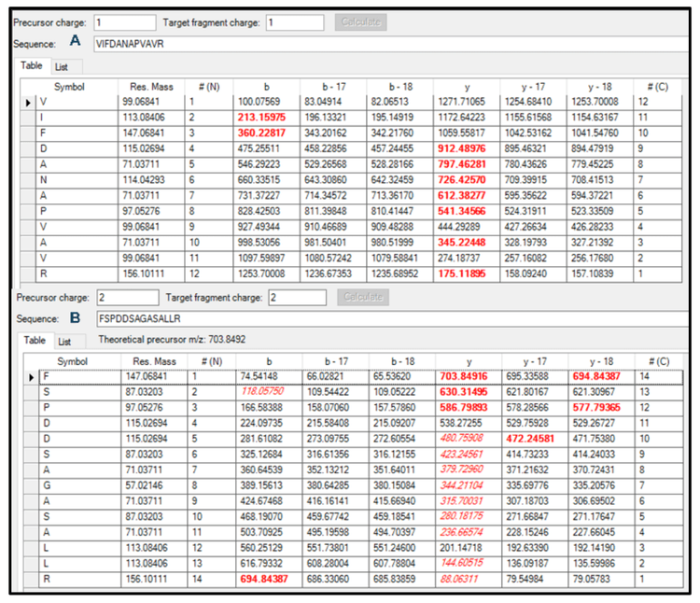Click the red y - 18 value 694.84387 in F row
The height and width of the screenshot is (603, 700).
[x=596, y=377]
